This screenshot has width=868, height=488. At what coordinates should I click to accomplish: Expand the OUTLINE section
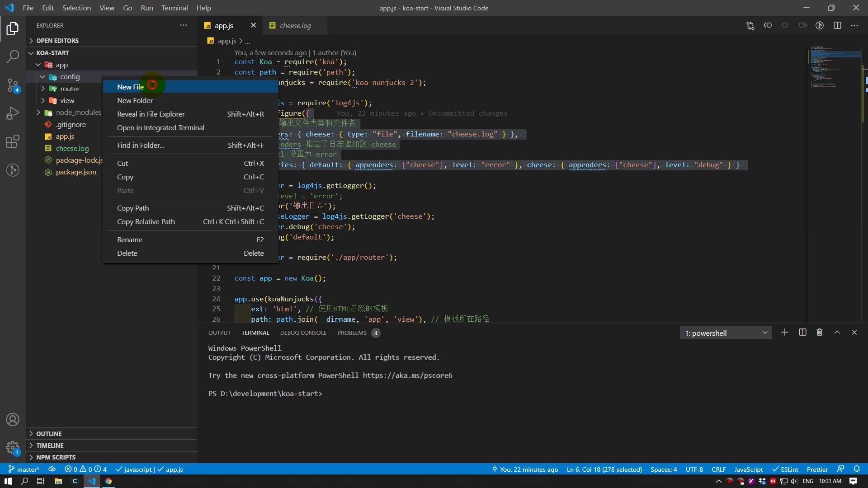click(49, 434)
